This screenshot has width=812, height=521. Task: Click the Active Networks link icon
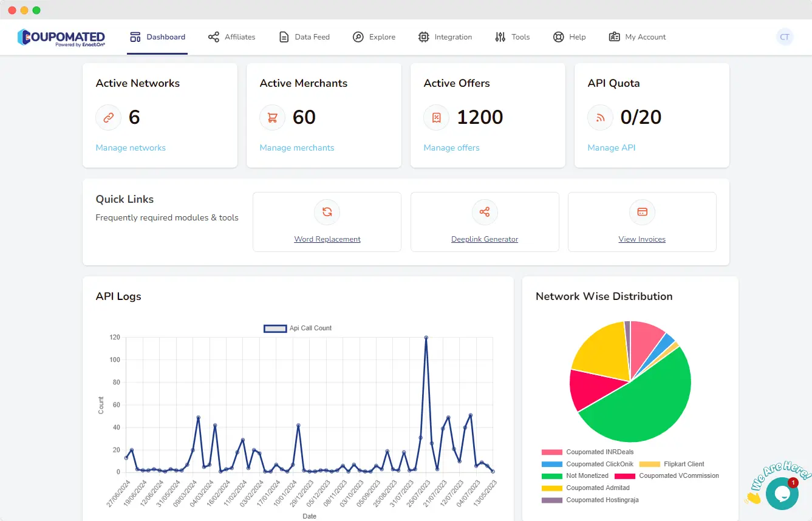click(109, 118)
